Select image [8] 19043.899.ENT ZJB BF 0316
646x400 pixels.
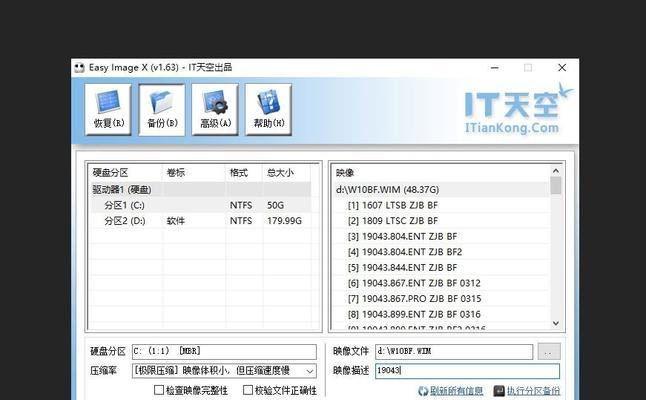pyautogui.click(x=442, y=314)
